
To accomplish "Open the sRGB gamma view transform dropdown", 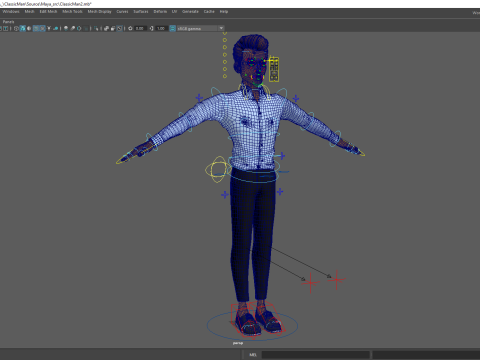I will coord(200,28).
